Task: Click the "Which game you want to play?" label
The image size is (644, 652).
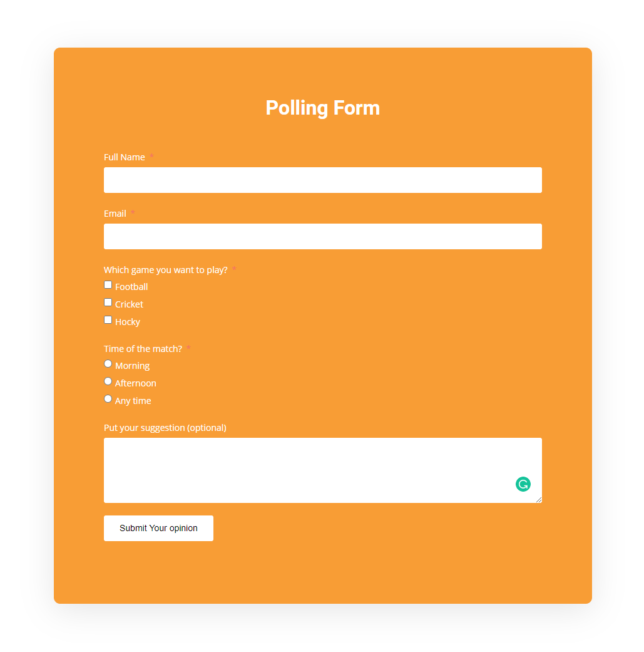Action: tap(166, 270)
